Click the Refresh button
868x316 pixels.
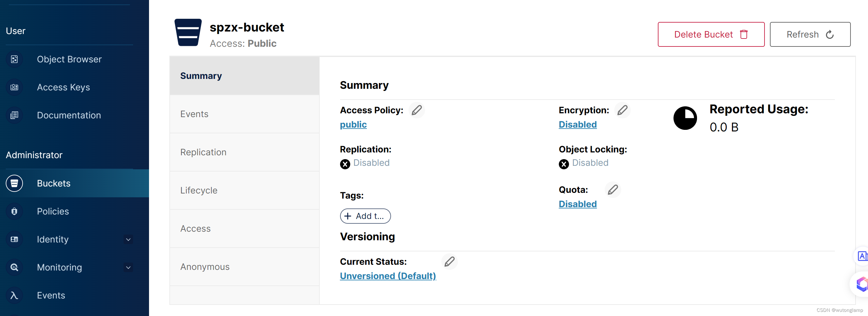tap(810, 34)
